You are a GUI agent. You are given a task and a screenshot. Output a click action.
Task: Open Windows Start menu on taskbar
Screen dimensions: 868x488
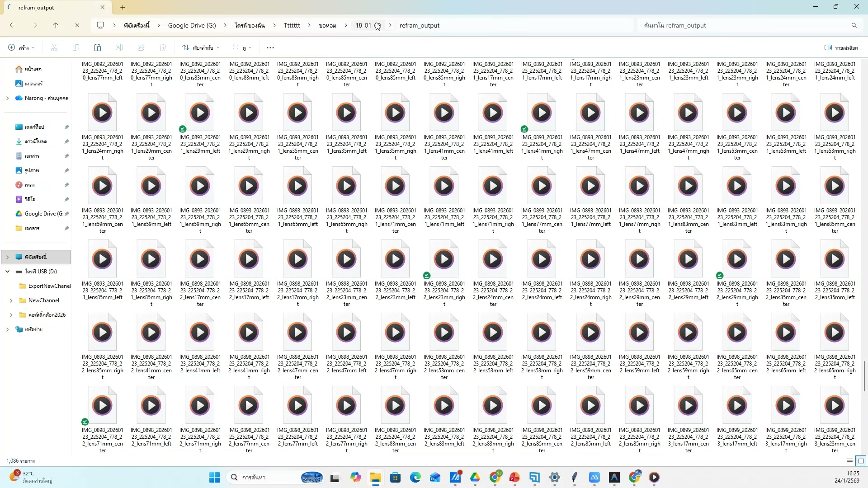tap(214, 477)
